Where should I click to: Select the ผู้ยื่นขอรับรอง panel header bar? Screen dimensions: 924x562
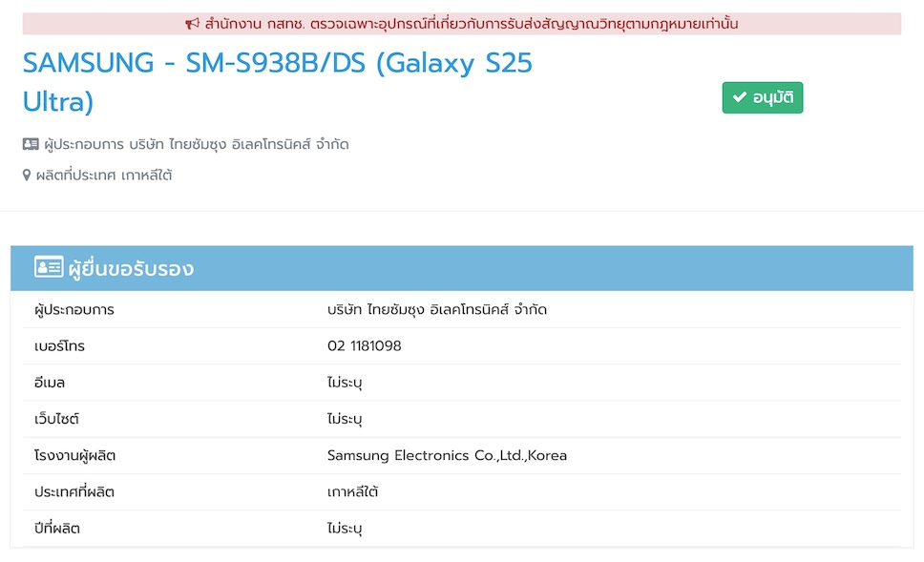click(462, 268)
